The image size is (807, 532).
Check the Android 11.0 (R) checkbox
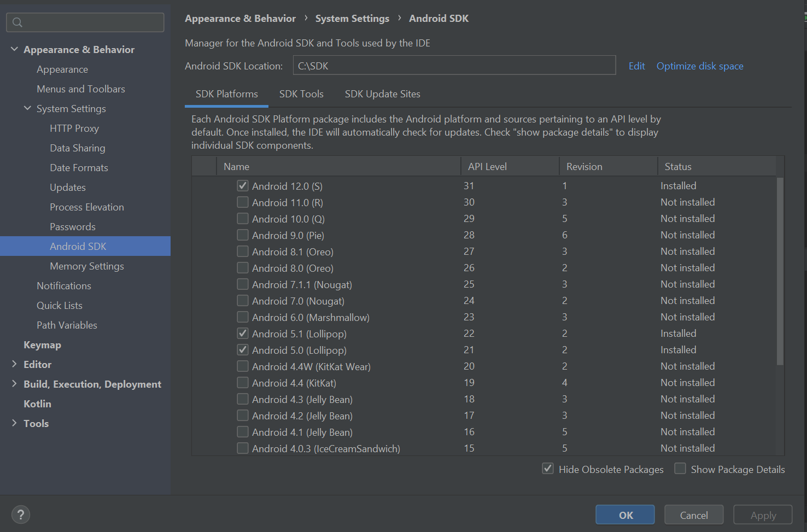tap(243, 202)
